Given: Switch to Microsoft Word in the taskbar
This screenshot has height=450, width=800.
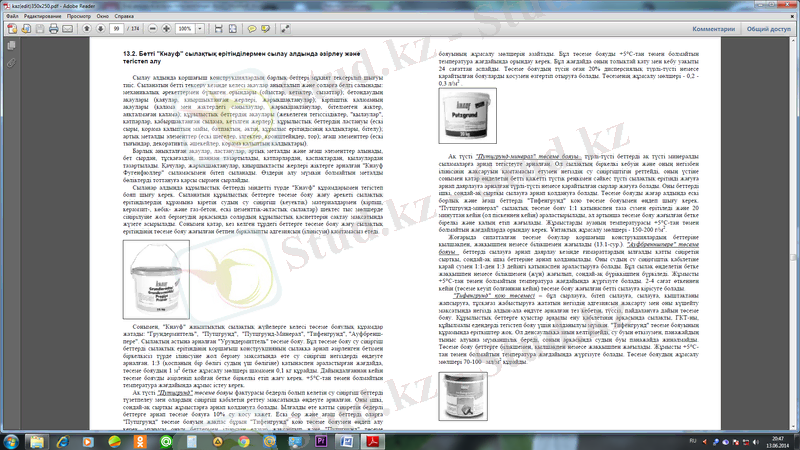Looking at the screenshot, I should (347, 442).
